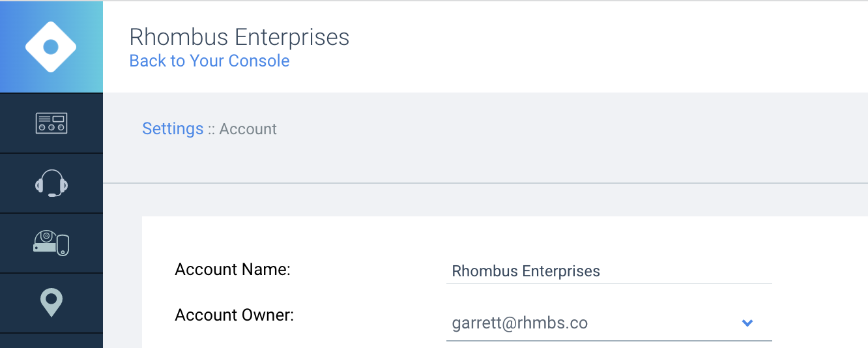The image size is (868, 348).
Task: Open the console dashboard sidebar icon
Action: tap(51, 123)
